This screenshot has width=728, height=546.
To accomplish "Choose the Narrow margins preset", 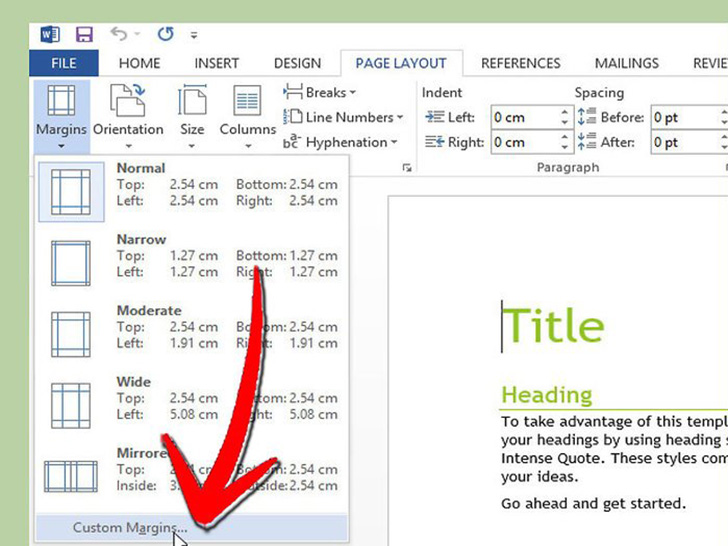I will click(x=191, y=257).
